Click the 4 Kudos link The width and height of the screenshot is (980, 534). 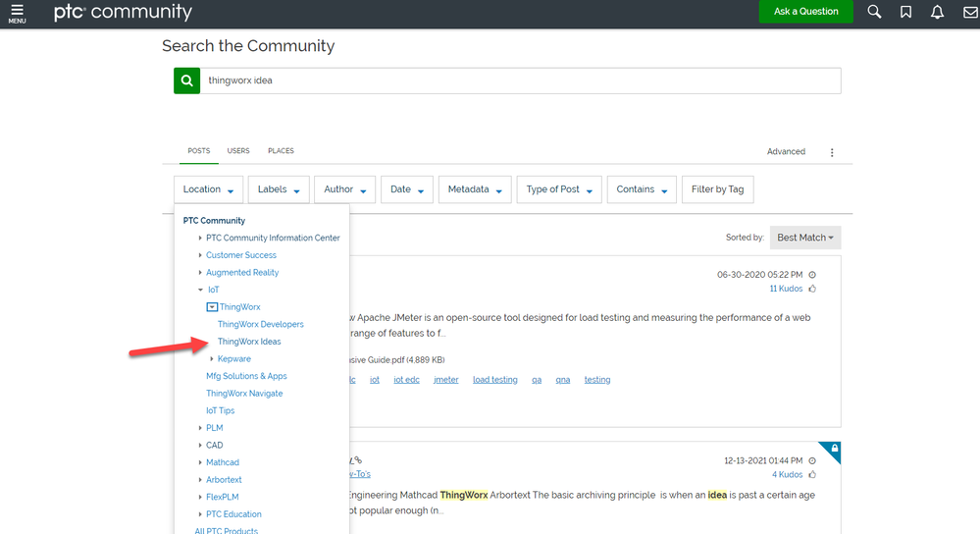[787, 474]
